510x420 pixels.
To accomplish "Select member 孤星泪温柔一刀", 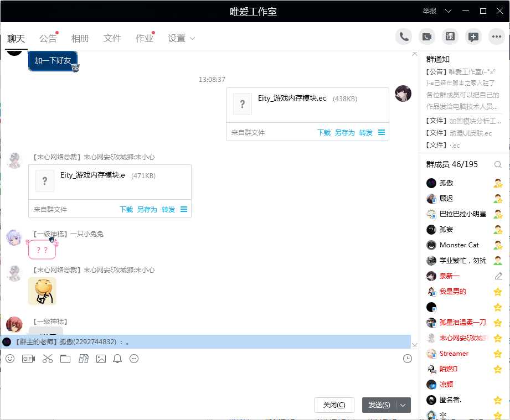I will [x=464, y=323].
